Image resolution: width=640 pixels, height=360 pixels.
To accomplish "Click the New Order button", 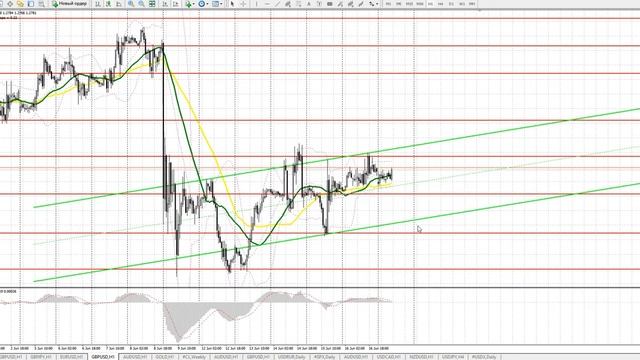I will coord(70,4).
